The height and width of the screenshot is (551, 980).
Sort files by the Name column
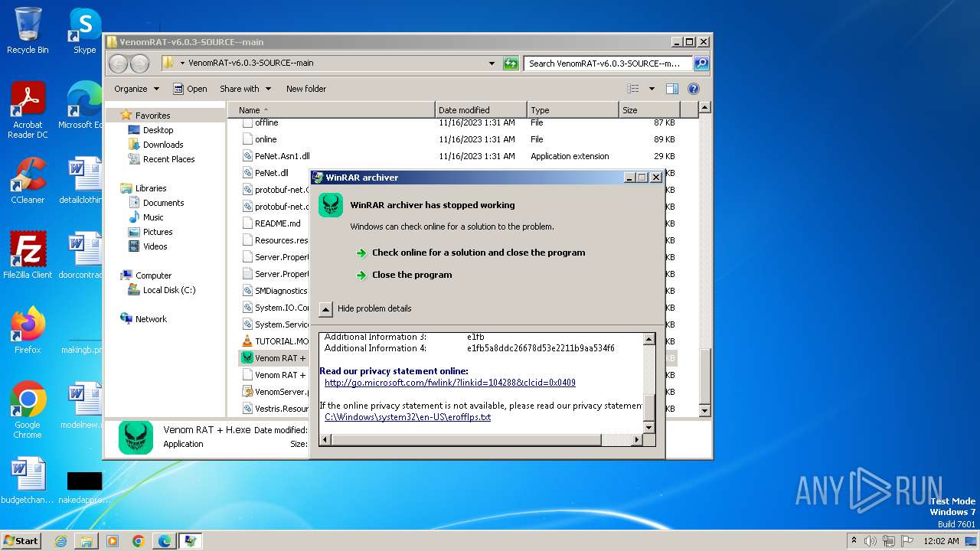click(x=331, y=110)
